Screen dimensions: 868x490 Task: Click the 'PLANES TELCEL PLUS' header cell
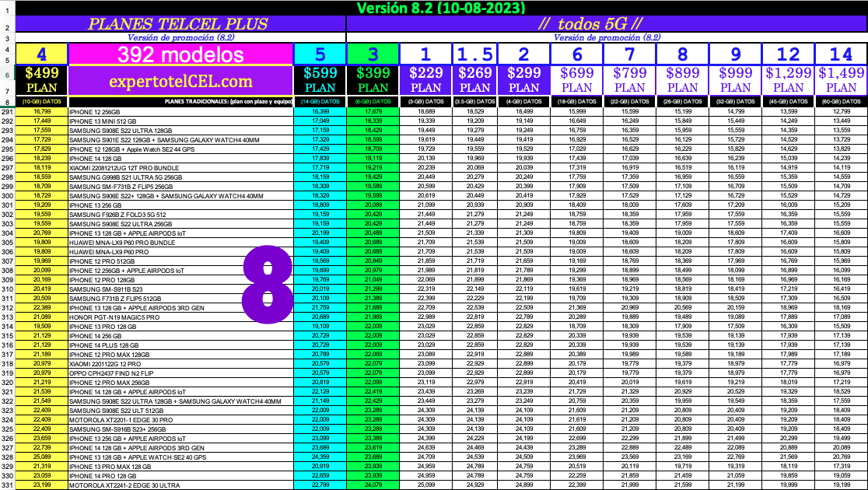coord(180,24)
